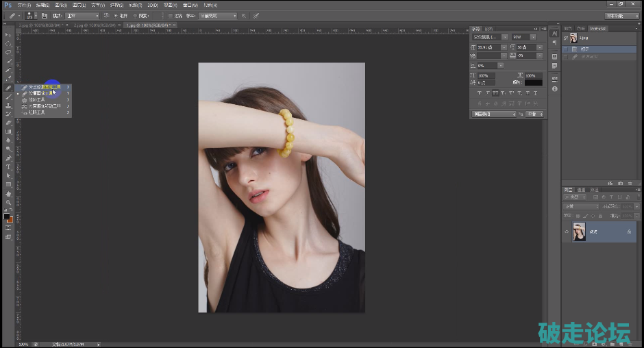Toggle history brush source box for Open step

pos(566,49)
